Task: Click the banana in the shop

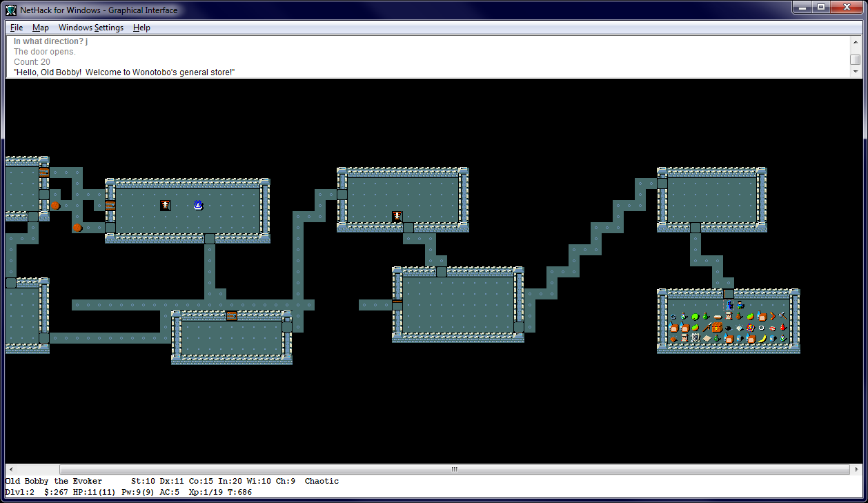Action: pos(762,338)
